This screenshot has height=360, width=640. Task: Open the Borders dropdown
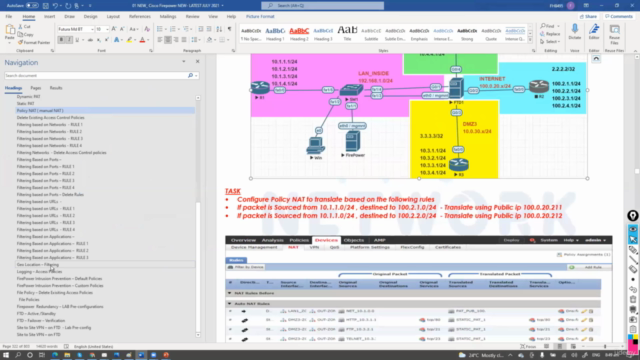(228, 40)
